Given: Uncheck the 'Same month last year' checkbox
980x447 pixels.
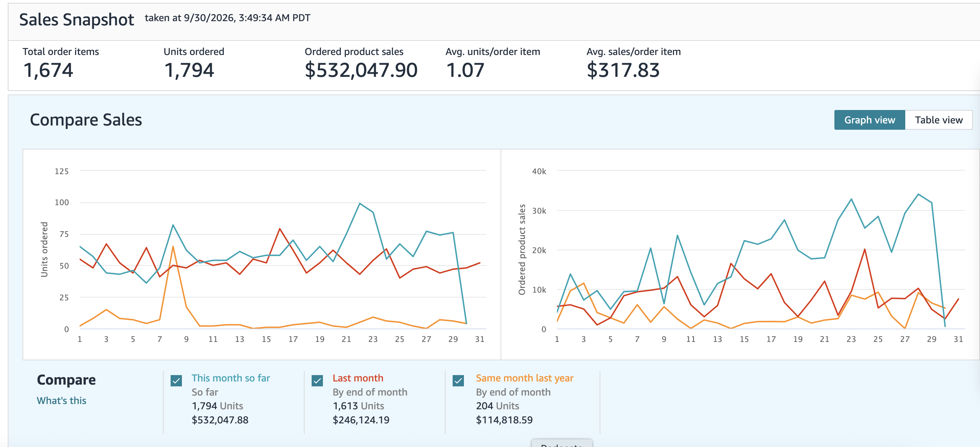Looking at the screenshot, I should coord(458,380).
